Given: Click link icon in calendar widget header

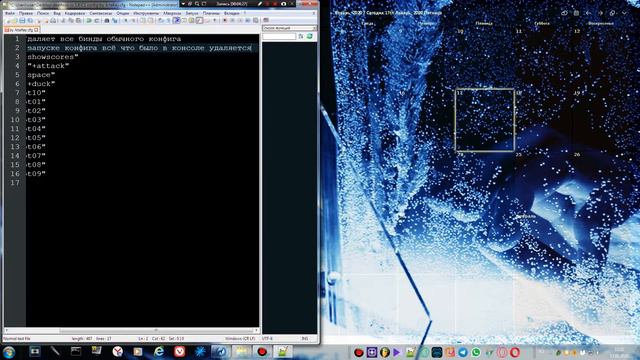Looking at the screenshot, I should 612,13.
